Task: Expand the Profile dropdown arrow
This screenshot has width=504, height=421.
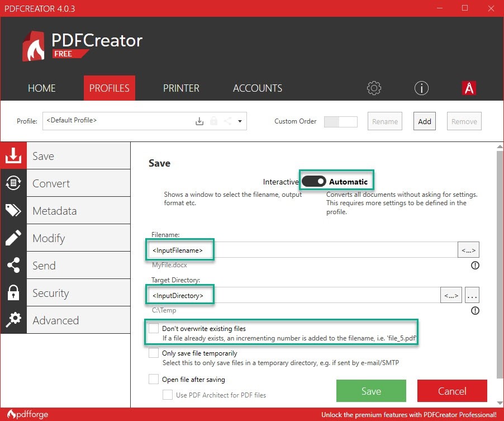Action: [240, 121]
